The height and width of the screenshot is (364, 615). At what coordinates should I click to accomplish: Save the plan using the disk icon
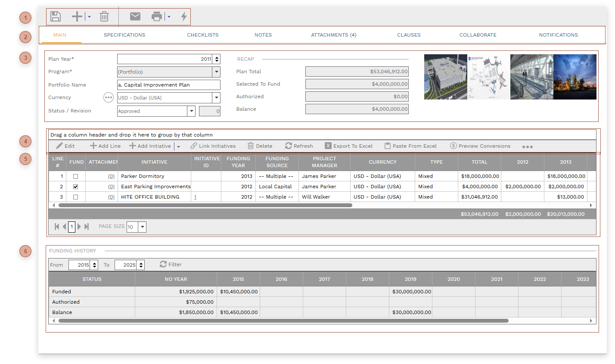55,16
